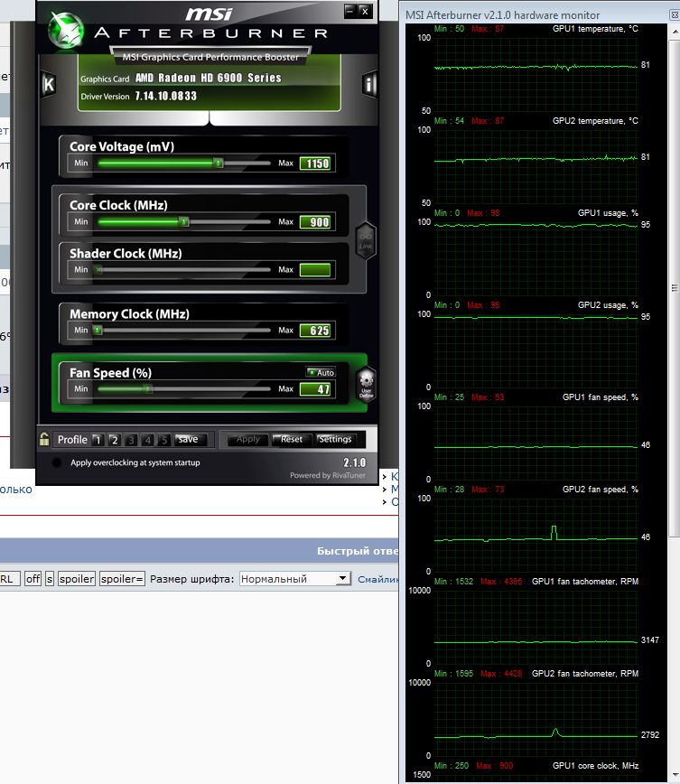Viewport: 680px width, 784px height.
Task: Click the Kombustor K icon
Action: click(49, 85)
